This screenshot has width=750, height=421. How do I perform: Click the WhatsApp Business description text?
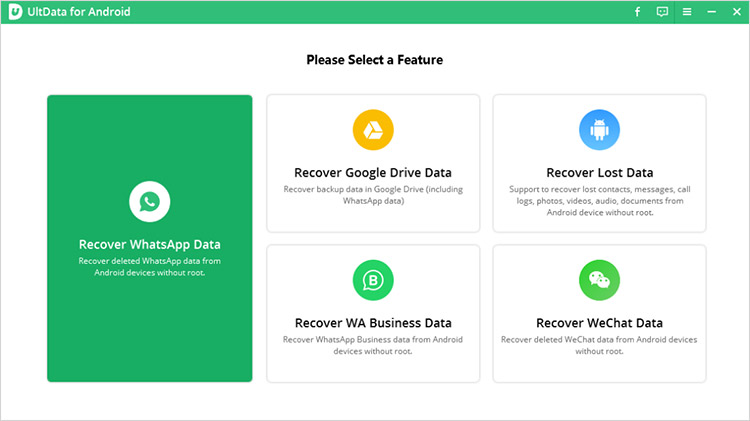click(373, 345)
